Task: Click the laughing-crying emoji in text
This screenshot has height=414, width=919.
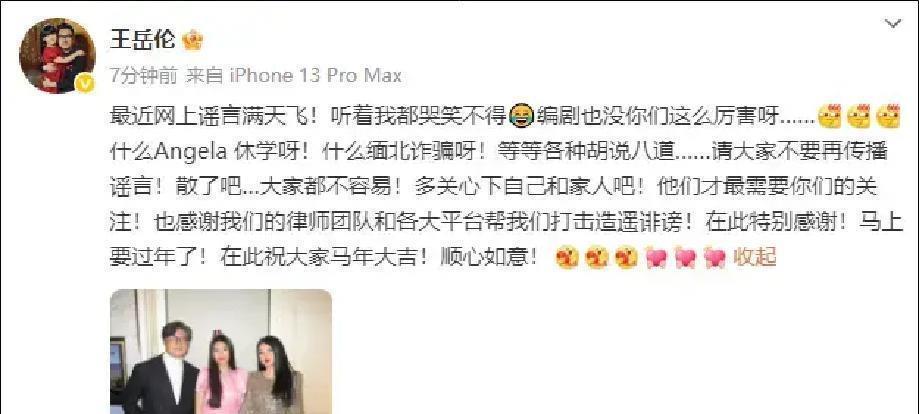Action: pos(522,117)
